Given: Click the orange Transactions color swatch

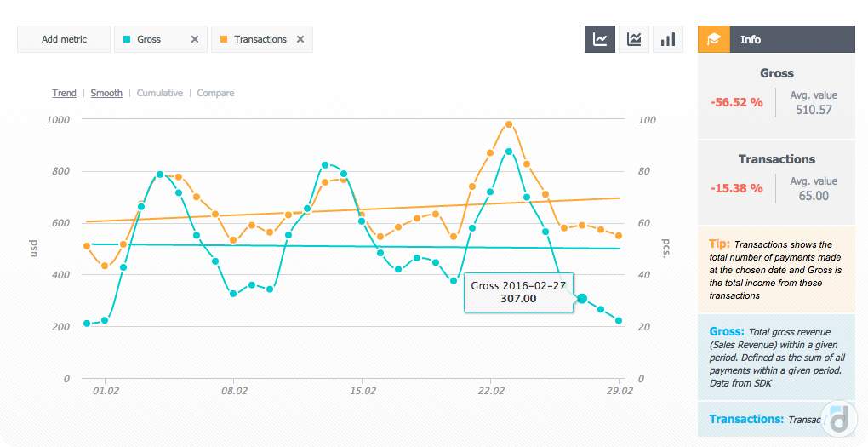Looking at the screenshot, I should 224,39.
